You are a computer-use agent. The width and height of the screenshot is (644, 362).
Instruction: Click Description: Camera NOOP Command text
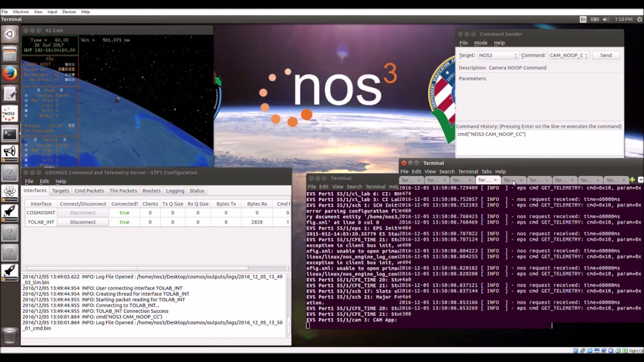[x=502, y=67]
